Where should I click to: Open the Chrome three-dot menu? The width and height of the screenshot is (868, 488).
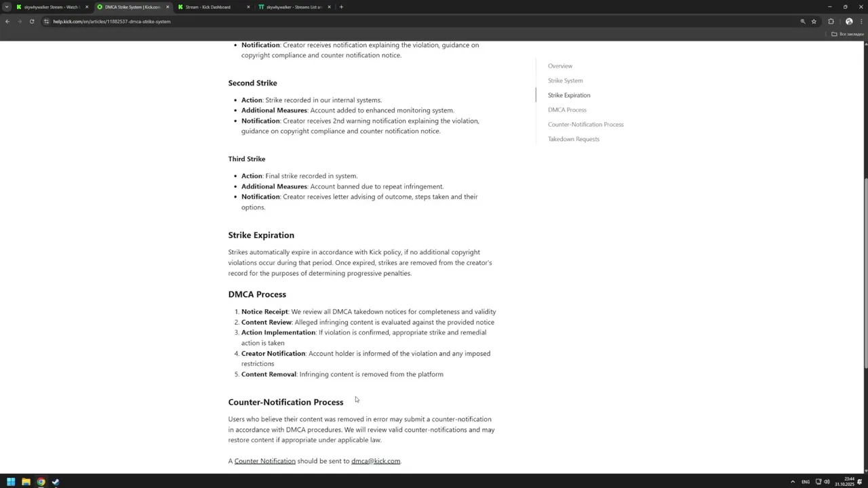tap(861, 21)
